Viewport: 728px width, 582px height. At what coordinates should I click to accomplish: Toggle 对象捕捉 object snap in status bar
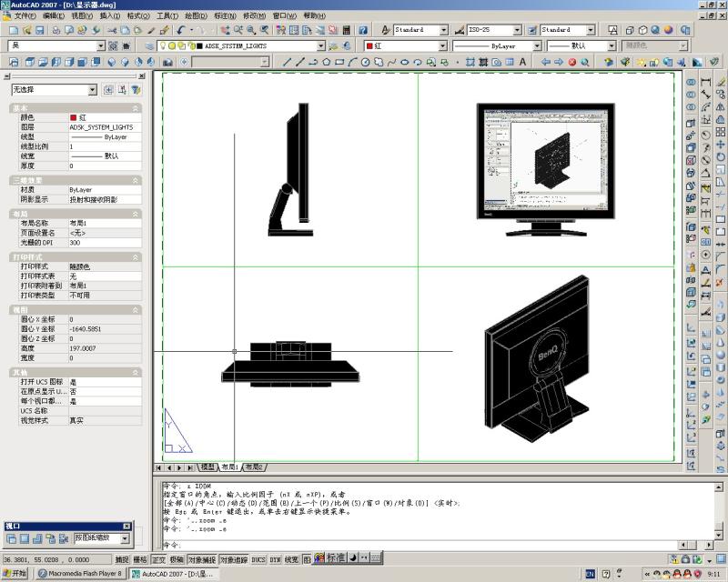coord(202,560)
